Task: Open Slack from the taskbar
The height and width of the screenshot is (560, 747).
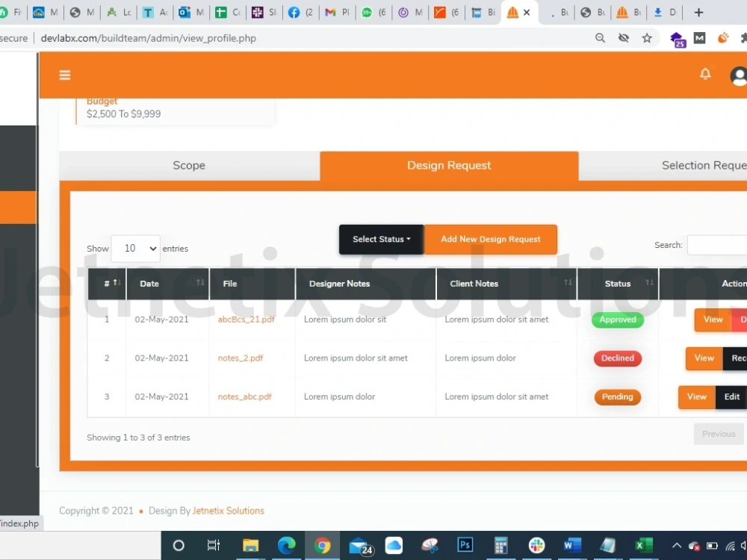Action: click(x=536, y=546)
